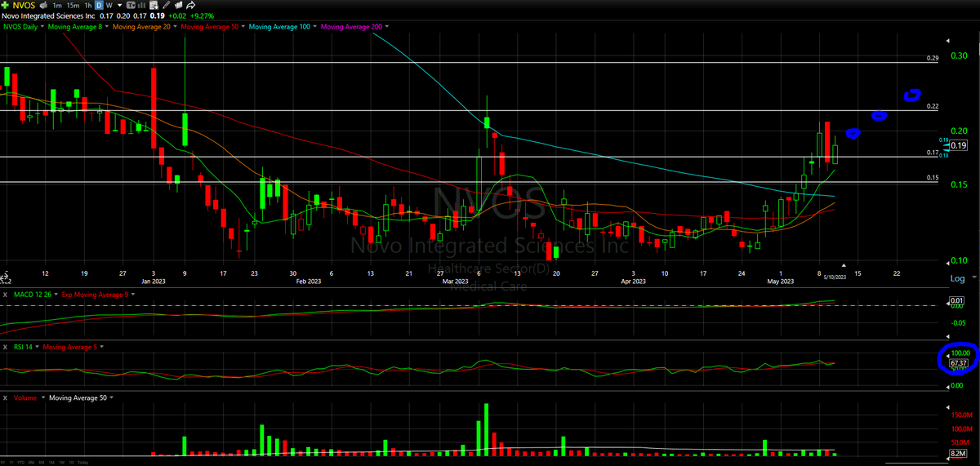Click the RSI value 67.37 label
The height and width of the screenshot is (466, 980).
[960, 362]
